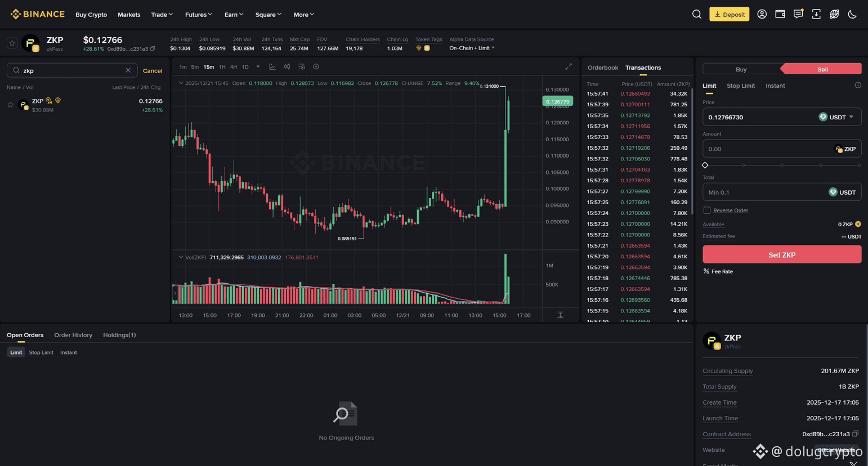Select 1H chart interval

[222, 67]
